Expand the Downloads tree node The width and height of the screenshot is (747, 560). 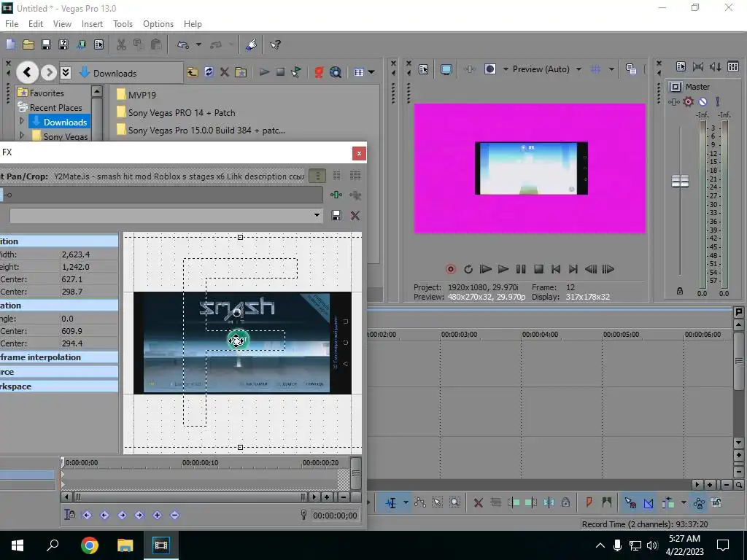click(21, 122)
